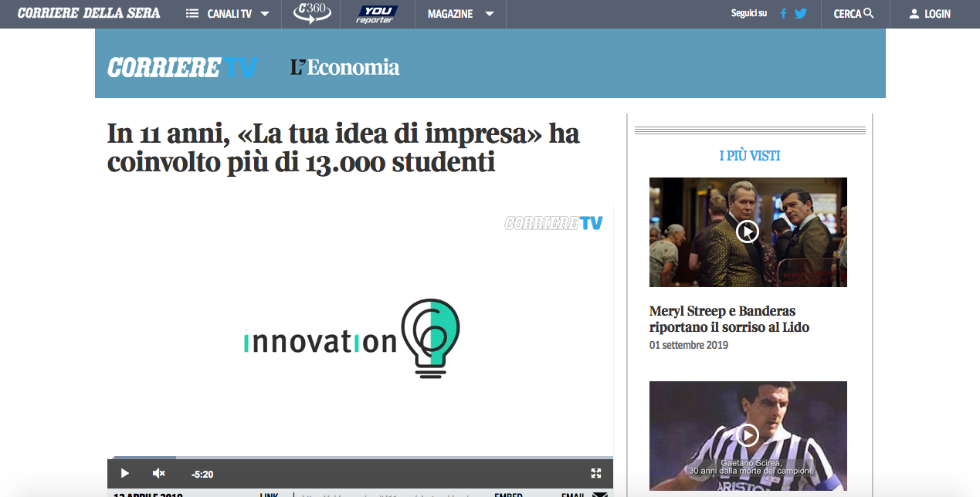
Task: Click the video headline about 13.000 studenti
Action: pos(344,148)
